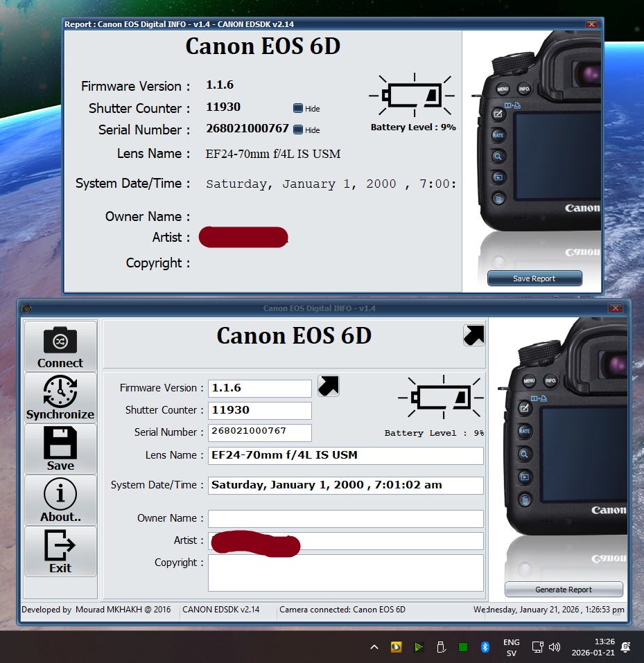
Task: Close the Canon EOS Digital INFO main window
Action: pos(616,308)
